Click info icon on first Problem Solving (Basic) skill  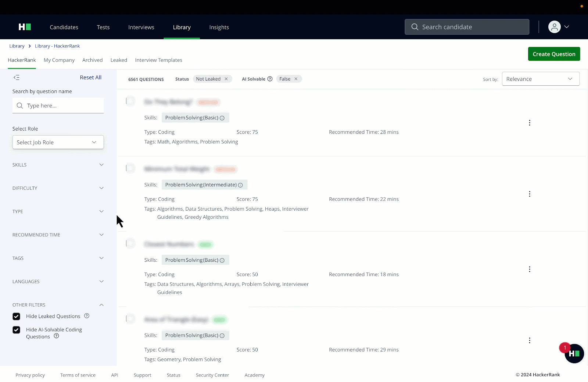(222, 118)
